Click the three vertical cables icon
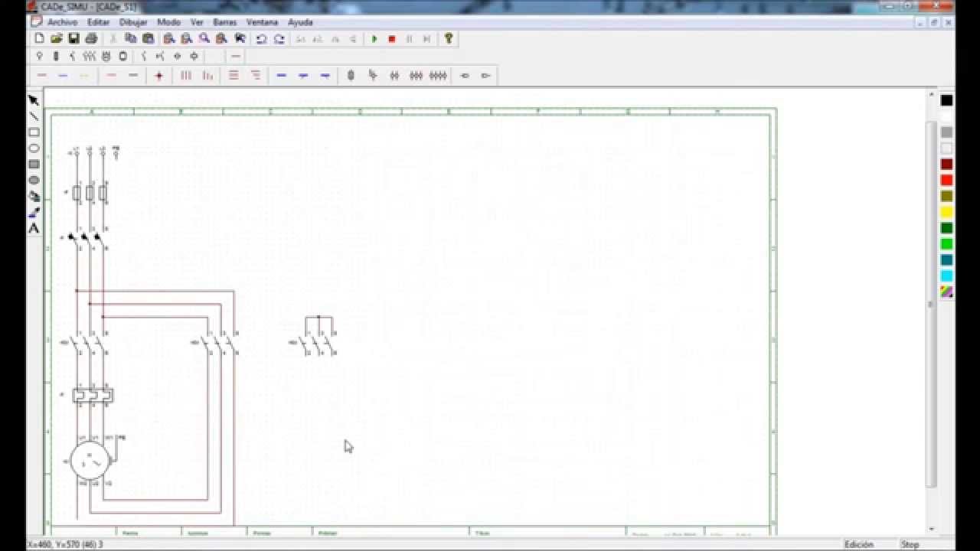The height and width of the screenshot is (551, 980). tap(186, 75)
